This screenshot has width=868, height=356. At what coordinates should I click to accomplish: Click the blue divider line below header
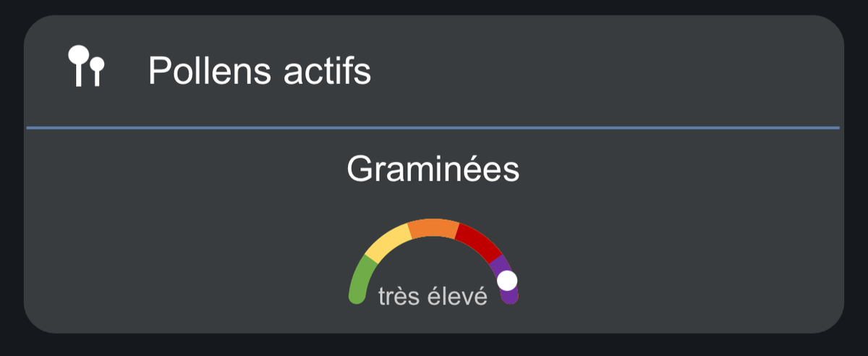[433, 128]
